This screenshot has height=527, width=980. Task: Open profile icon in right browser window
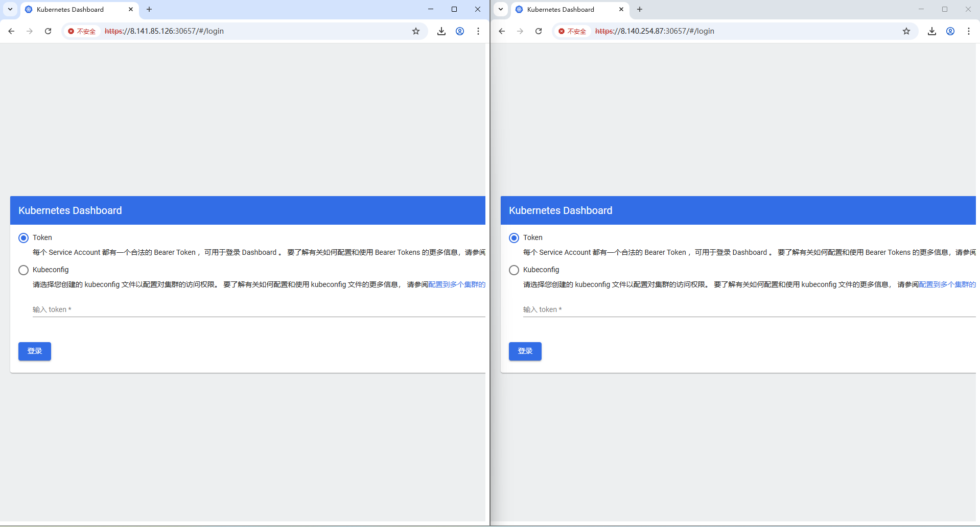tap(950, 31)
